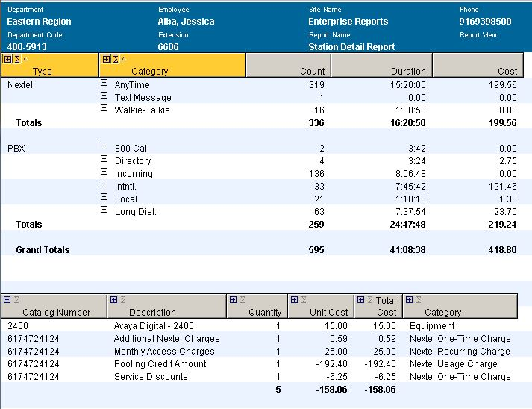Screen dimensions: 532x409
Task: Click the sum icon in Unit Cost header
Action: pos(303,299)
